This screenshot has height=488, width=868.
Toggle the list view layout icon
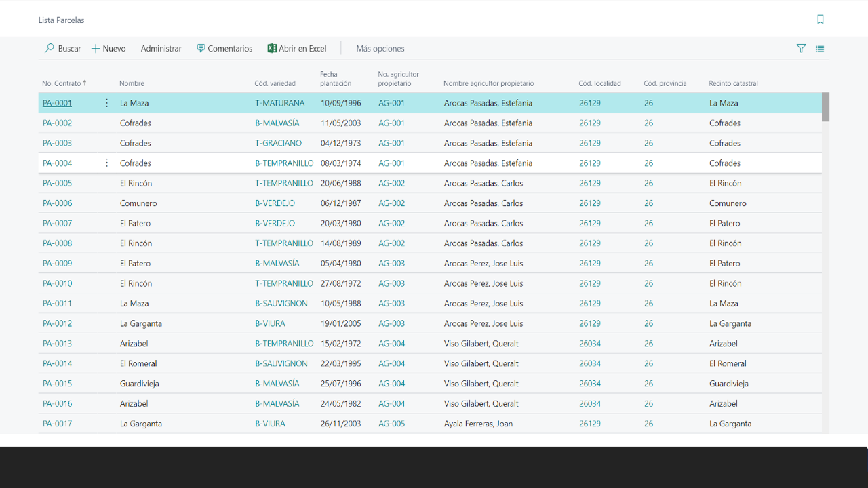pos(820,49)
